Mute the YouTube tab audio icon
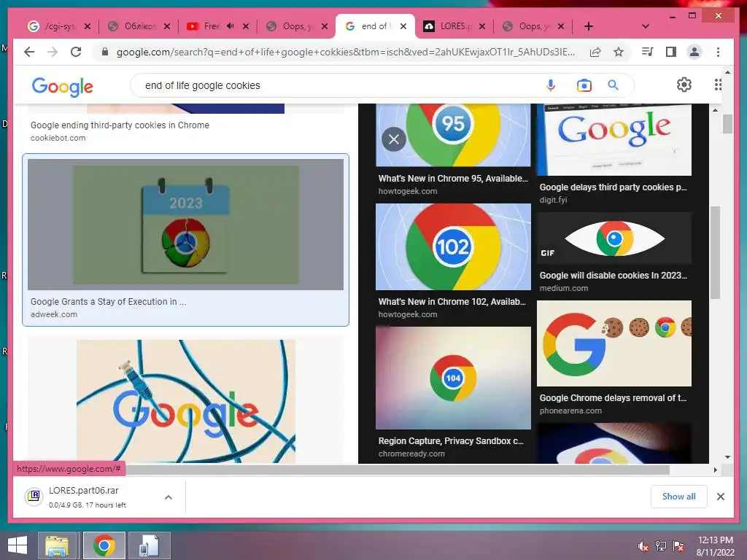This screenshot has height=560, width=747. pos(231,26)
